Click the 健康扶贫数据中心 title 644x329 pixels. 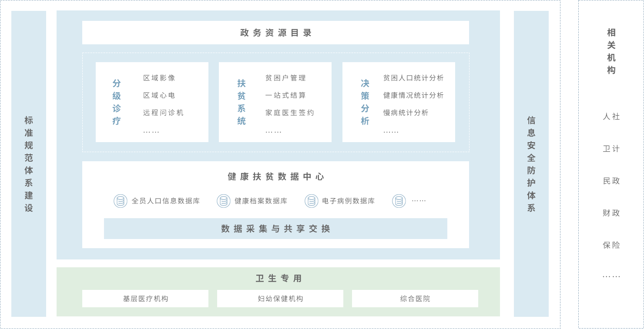(x=275, y=176)
